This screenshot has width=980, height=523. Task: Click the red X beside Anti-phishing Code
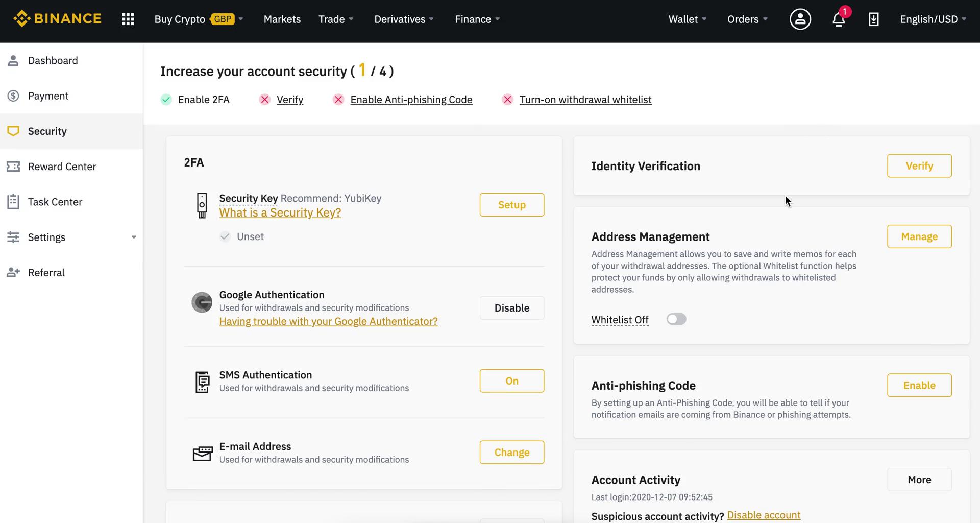pyautogui.click(x=338, y=100)
